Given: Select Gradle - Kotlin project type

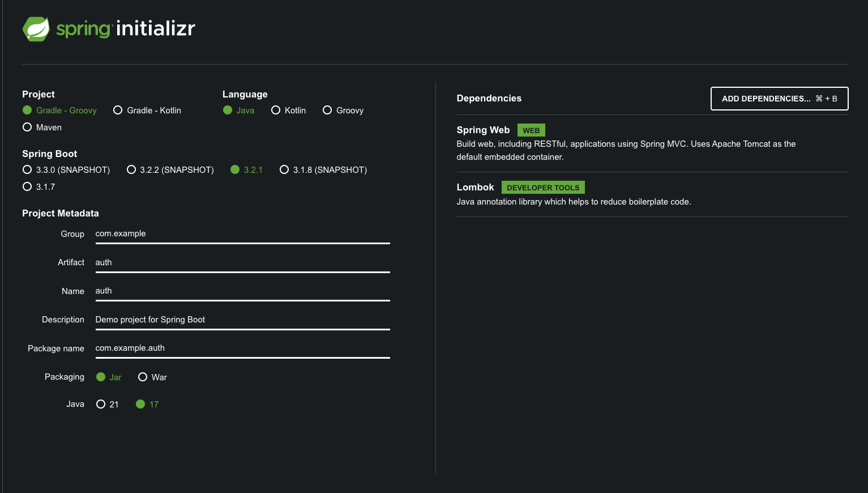Looking at the screenshot, I should tap(147, 110).
